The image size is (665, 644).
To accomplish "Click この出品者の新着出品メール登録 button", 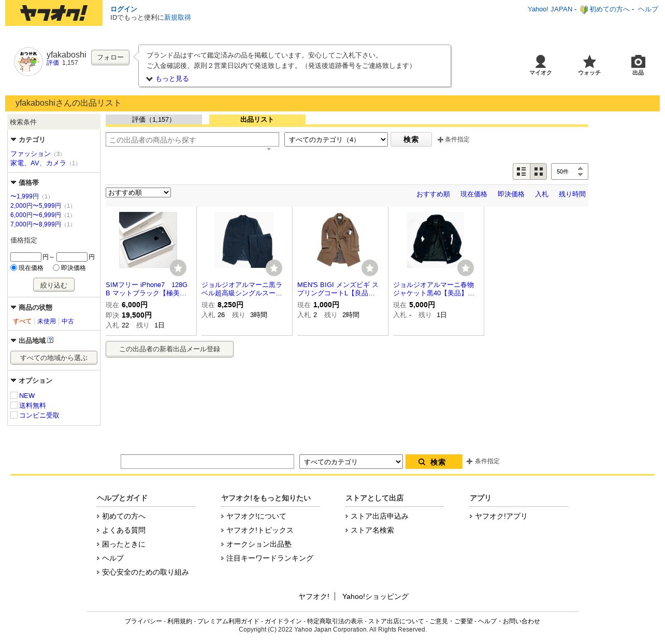I will click(169, 349).
